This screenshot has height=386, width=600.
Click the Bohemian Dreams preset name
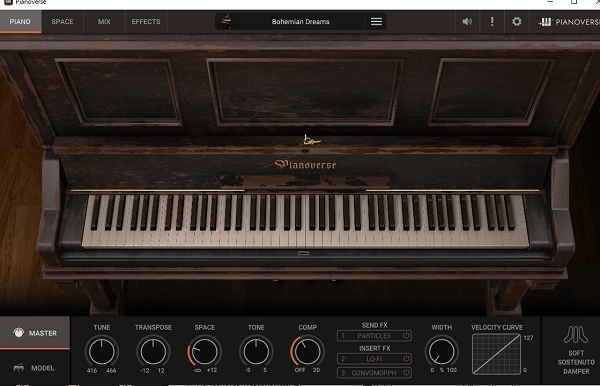[x=300, y=22]
